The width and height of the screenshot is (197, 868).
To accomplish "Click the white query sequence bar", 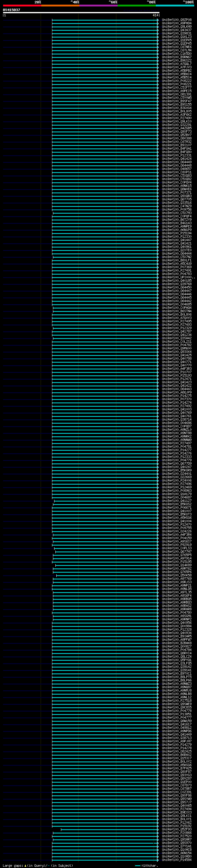I will pyautogui.click(x=81, y=13).
